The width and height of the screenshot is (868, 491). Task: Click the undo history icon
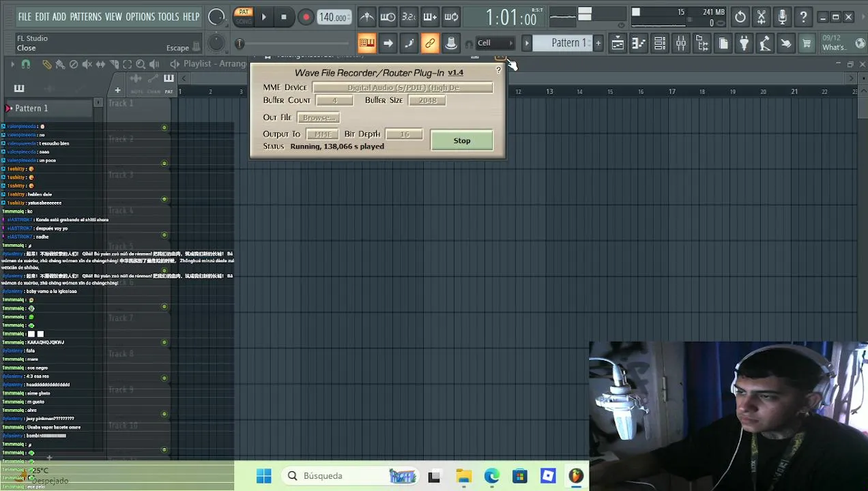740,17
